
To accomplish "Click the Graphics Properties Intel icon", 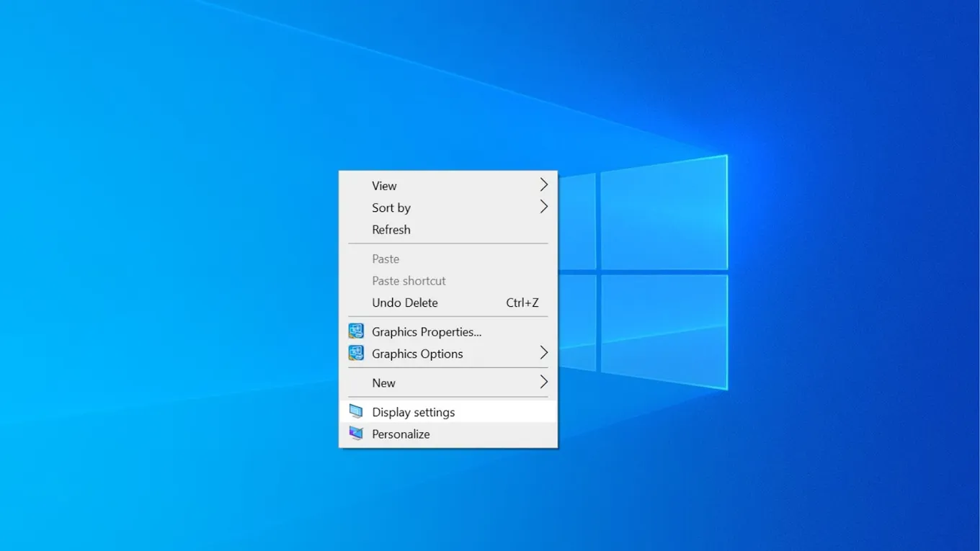I will point(356,331).
